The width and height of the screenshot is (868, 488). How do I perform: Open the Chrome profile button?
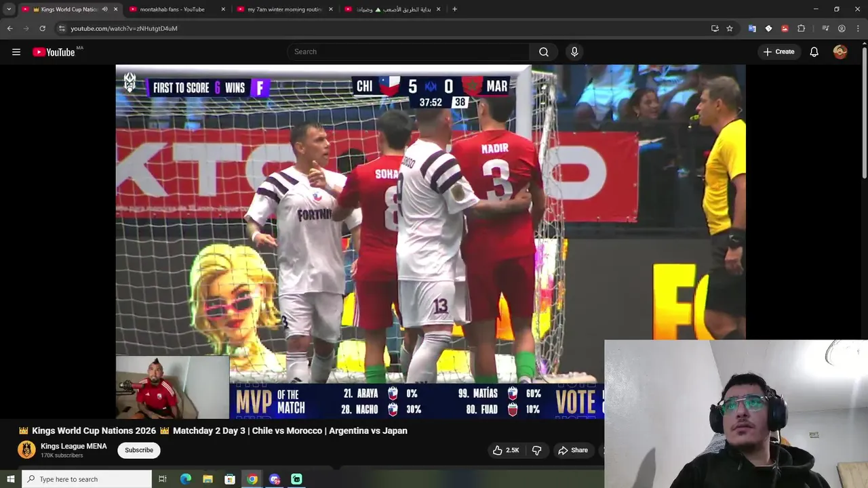[x=842, y=28]
